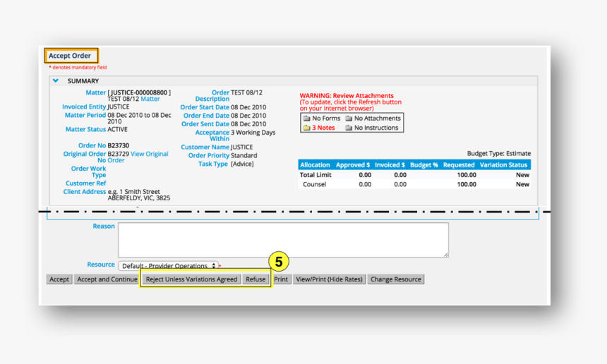Click the 3 Notes link text
Image resolution: width=607 pixels, height=364 pixels.
323,128
